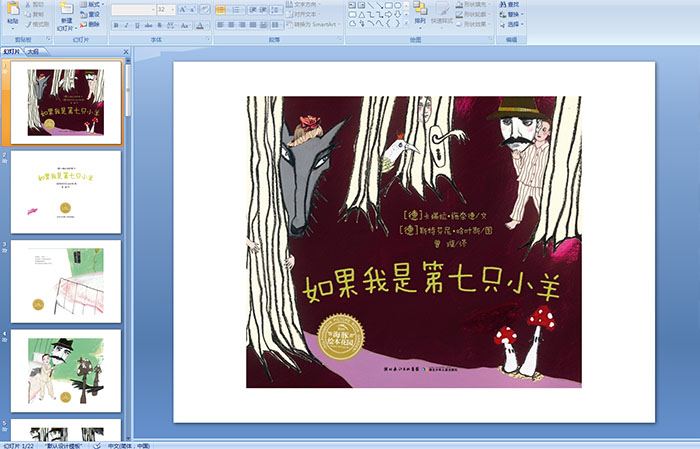Image resolution: width=700 pixels, height=449 pixels.
Task: Open the Character Spacing (AV) dropdown
Action: click(x=172, y=25)
